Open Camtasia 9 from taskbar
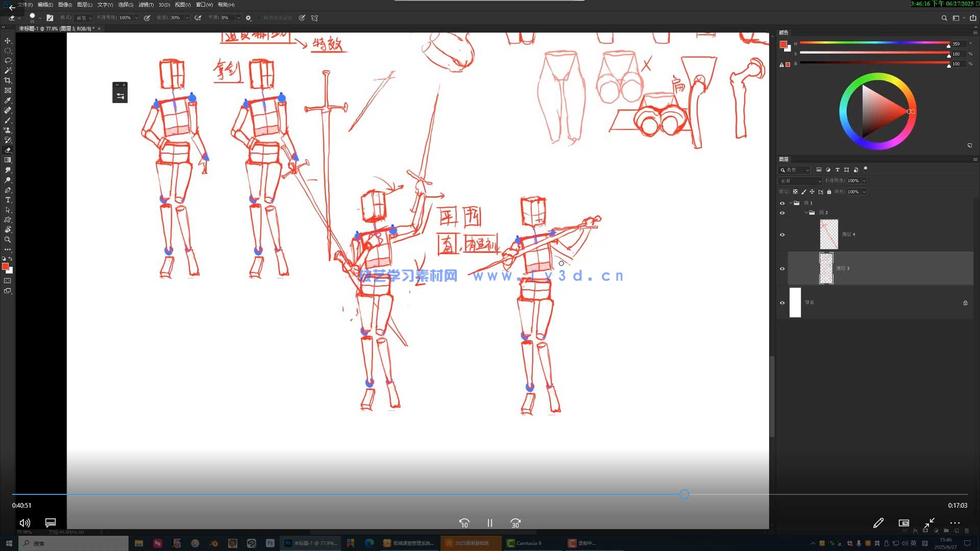 [524, 543]
